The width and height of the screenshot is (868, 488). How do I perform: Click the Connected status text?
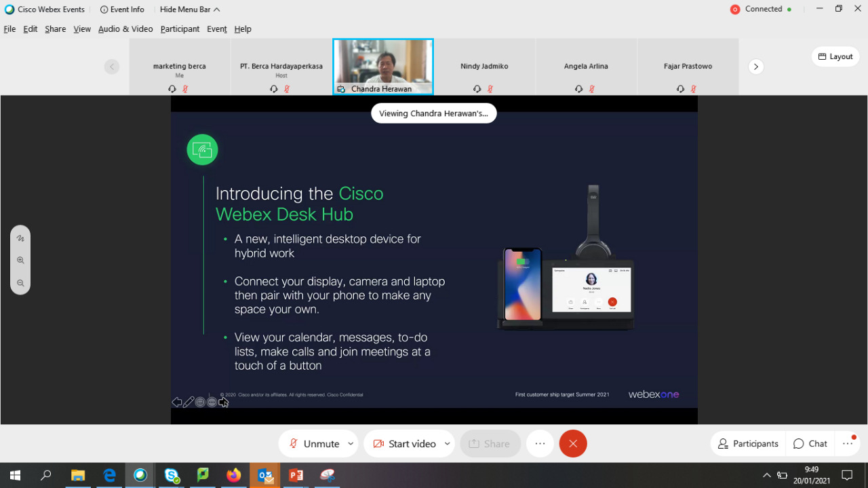[764, 10]
